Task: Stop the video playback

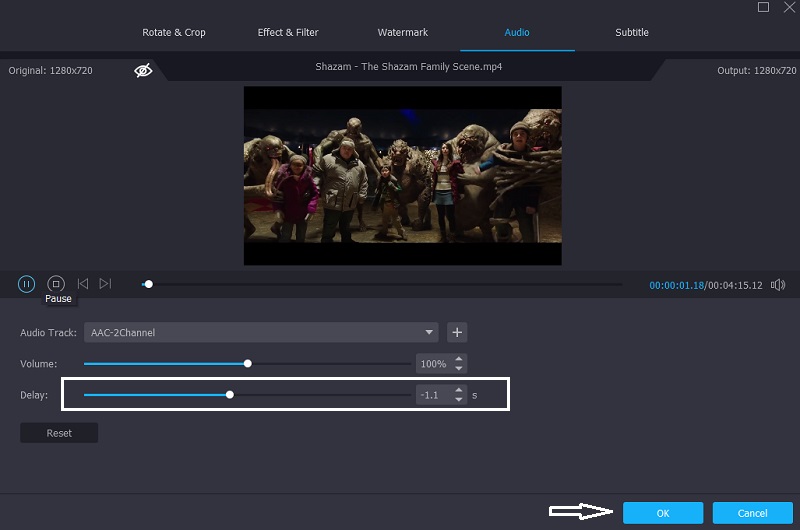Action: pyautogui.click(x=56, y=284)
